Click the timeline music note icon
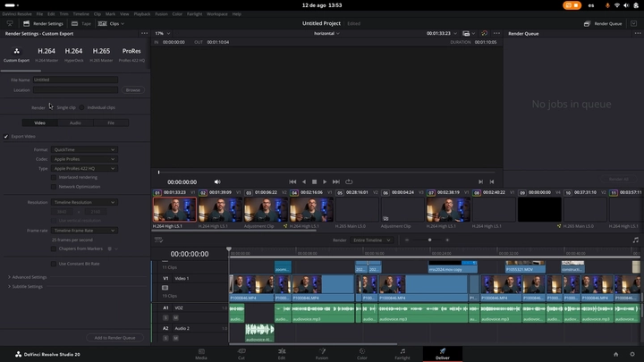 [x=636, y=240]
